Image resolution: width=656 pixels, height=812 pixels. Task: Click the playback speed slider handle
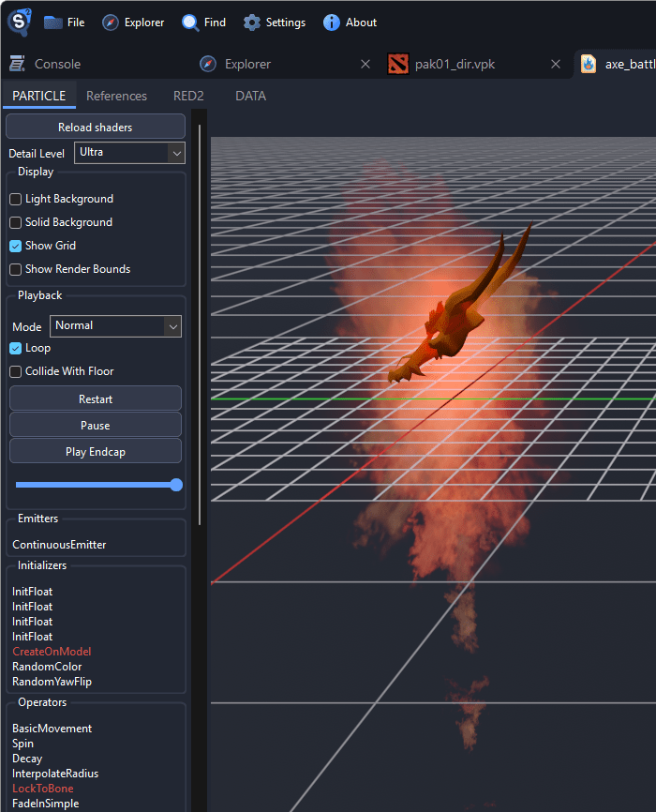[176, 485]
